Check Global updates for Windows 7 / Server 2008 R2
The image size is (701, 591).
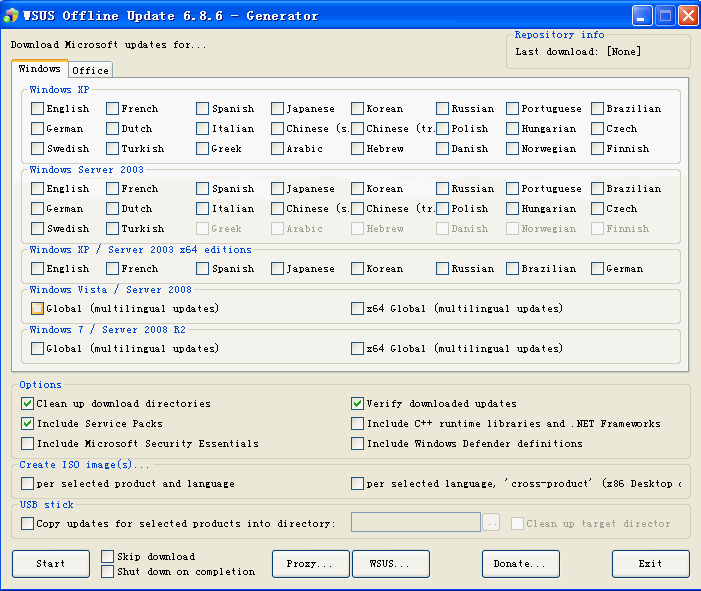pyautogui.click(x=38, y=349)
